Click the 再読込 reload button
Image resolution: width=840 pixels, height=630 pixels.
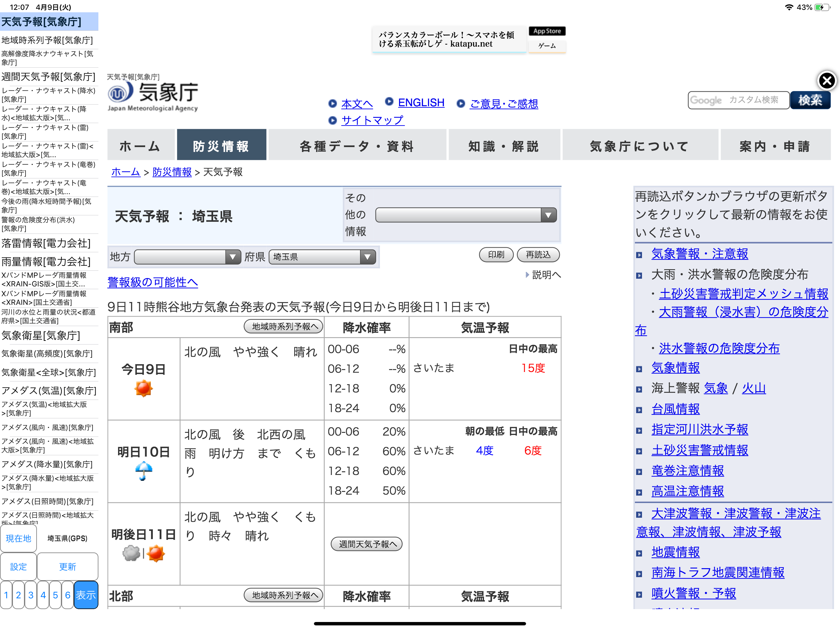[x=538, y=255]
